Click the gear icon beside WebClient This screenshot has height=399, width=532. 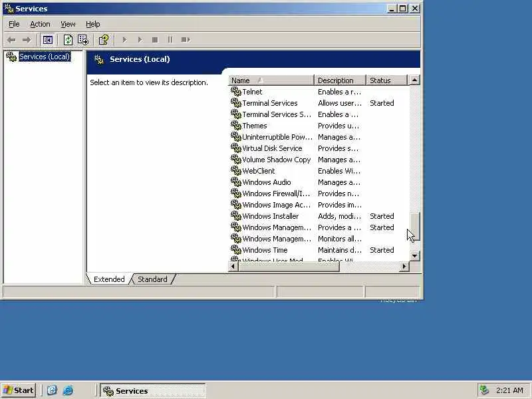click(236, 170)
